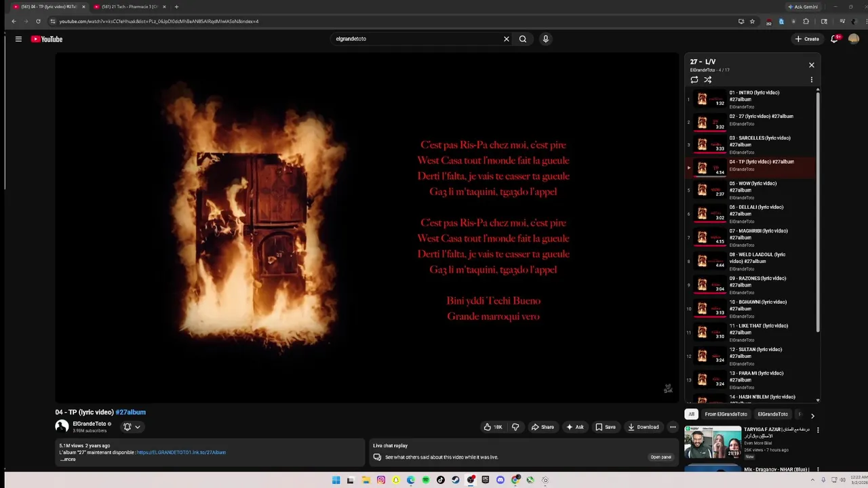Open Instagram from the taskbar
This screenshot has height=488, width=868.
tap(380, 480)
